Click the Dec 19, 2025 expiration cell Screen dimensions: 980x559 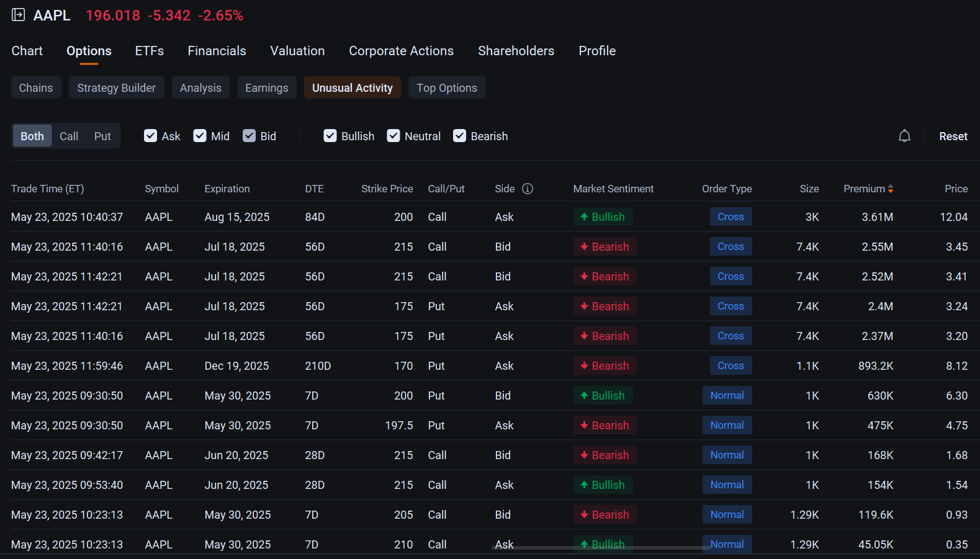click(236, 365)
